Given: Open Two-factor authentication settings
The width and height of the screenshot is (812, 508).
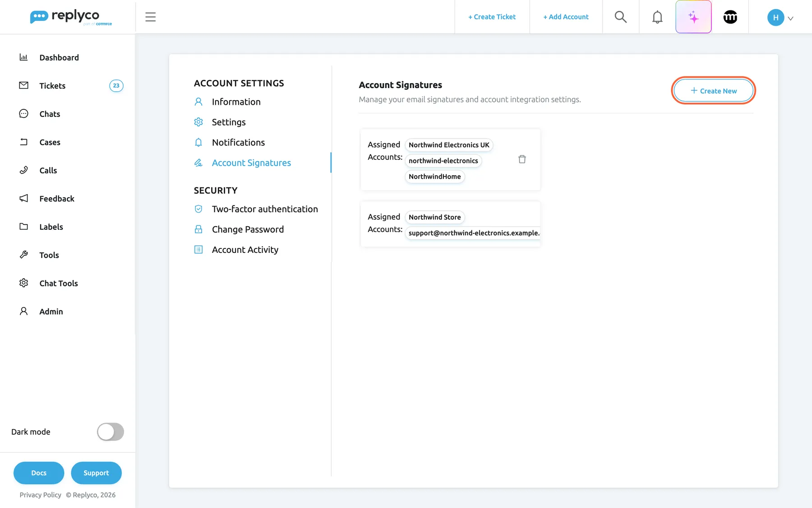Looking at the screenshot, I should tap(265, 209).
